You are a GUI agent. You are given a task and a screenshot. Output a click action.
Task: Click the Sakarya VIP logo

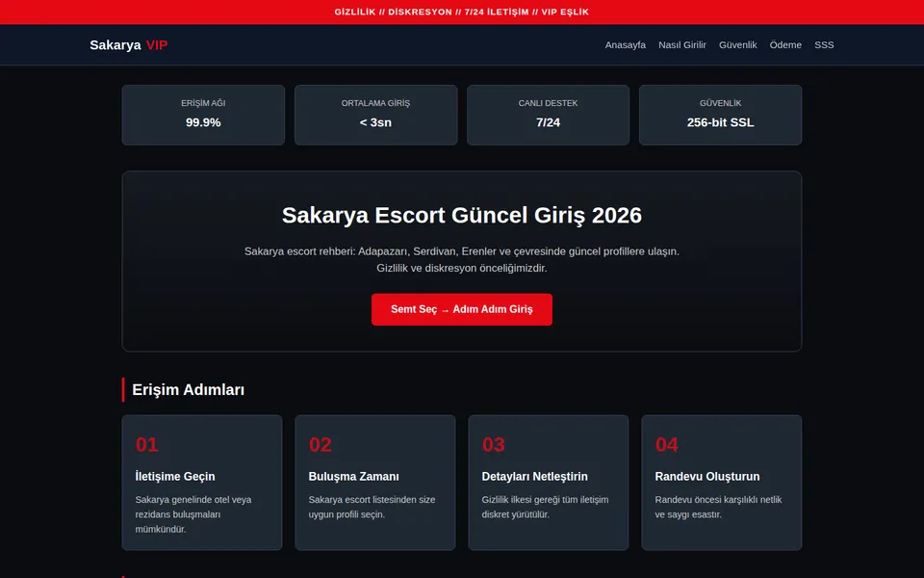(x=128, y=45)
